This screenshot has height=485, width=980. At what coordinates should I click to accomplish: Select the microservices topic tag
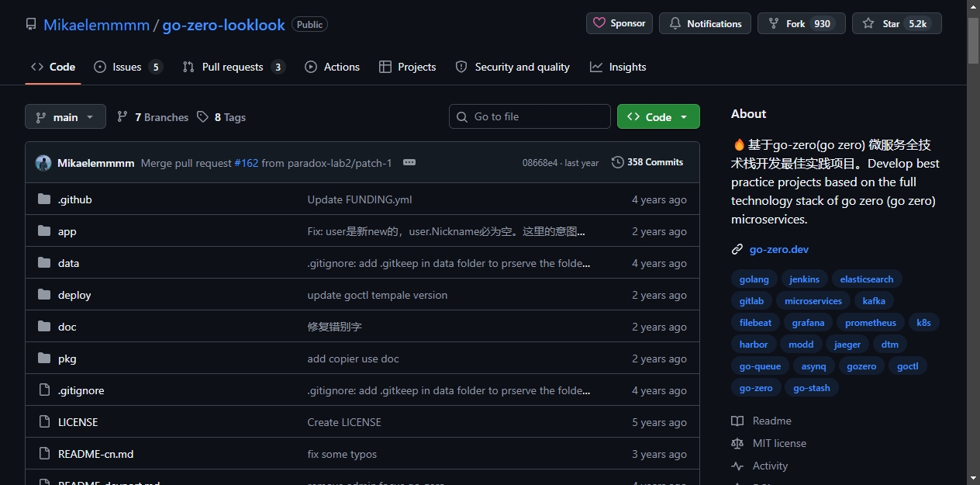[x=813, y=301]
